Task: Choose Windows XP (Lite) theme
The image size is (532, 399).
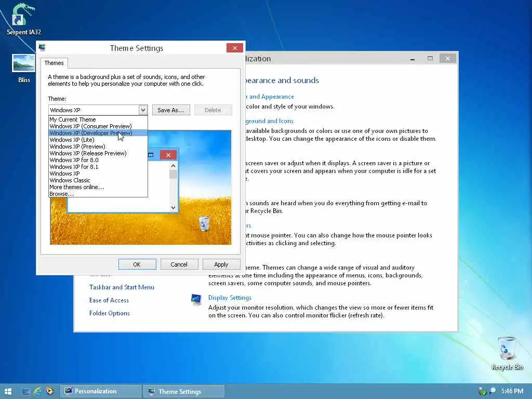Action: pos(98,140)
